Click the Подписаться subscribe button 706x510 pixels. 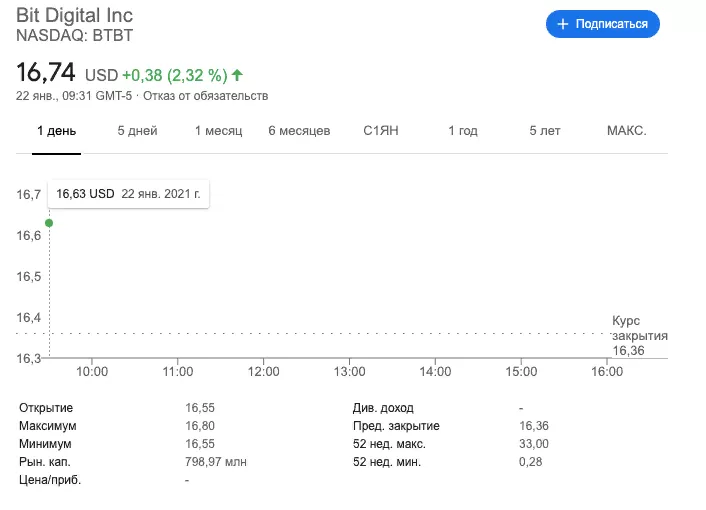click(x=602, y=24)
